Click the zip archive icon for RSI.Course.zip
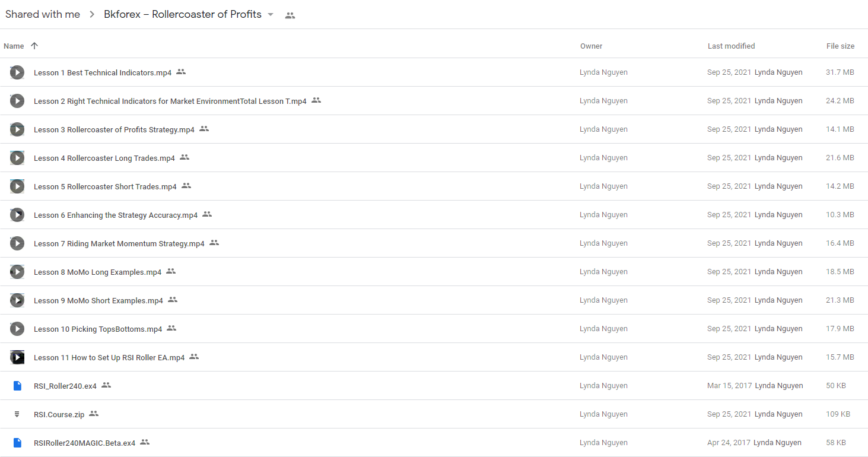 click(17, 414)
